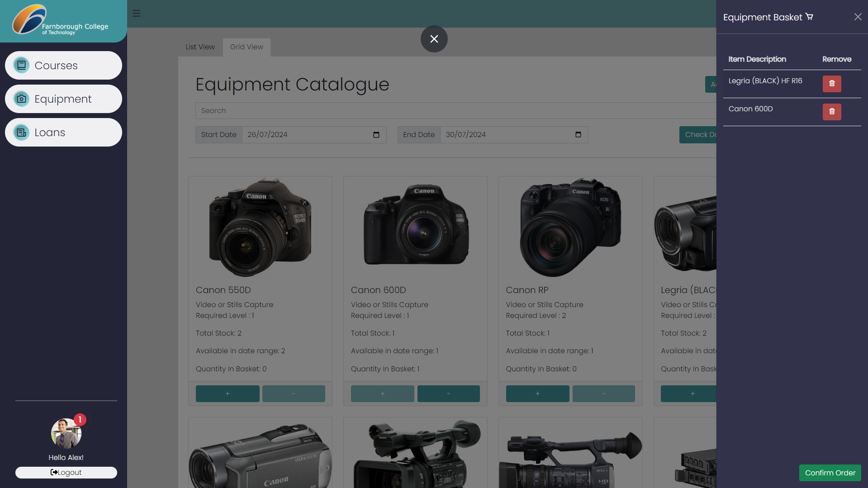Click 'Available in date range: 2' text

pyautogui.click(x=240, y=351)
